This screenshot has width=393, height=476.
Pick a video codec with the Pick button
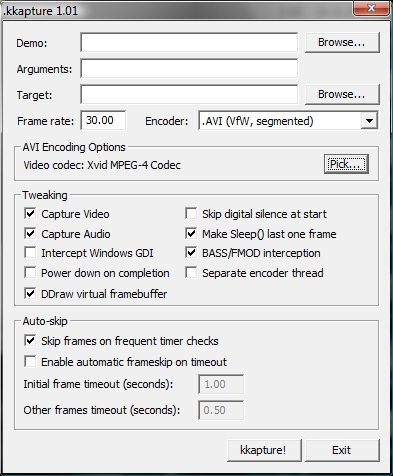tap(346, 164)
